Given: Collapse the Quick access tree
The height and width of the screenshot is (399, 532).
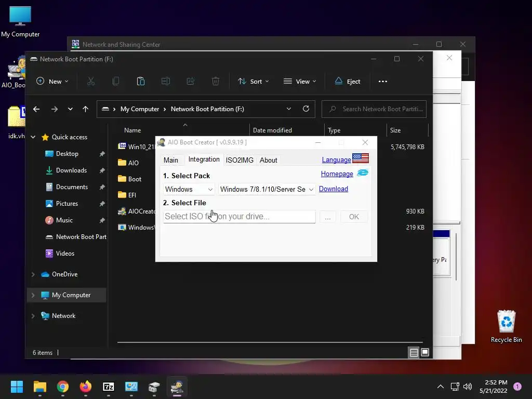Looking at the screenshot, I should click(x=33, y=137).
